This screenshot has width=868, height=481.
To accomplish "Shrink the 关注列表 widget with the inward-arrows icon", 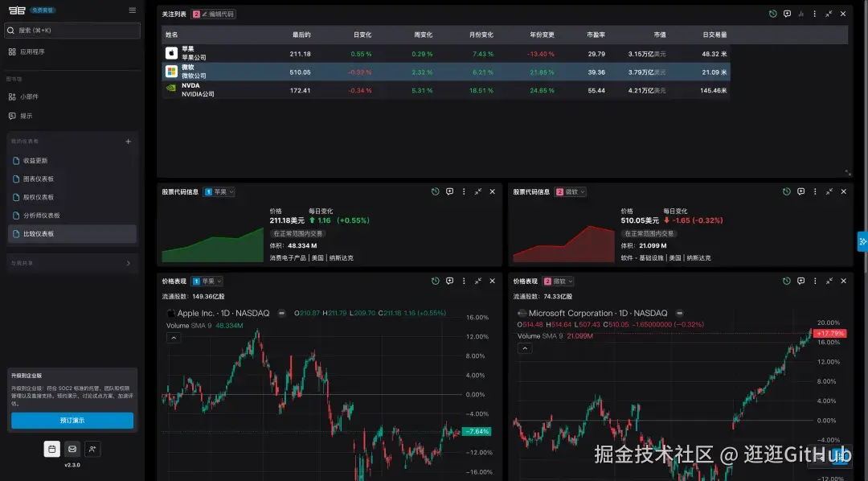I will (x=829, y=14).
